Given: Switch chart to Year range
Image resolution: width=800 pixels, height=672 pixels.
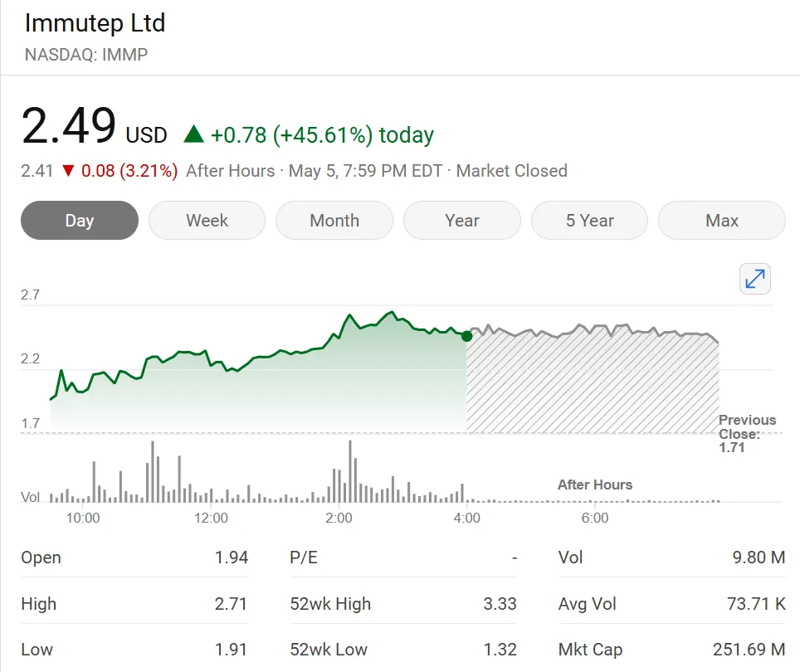Looking at the screenshot, I should [x=462, y=221].
